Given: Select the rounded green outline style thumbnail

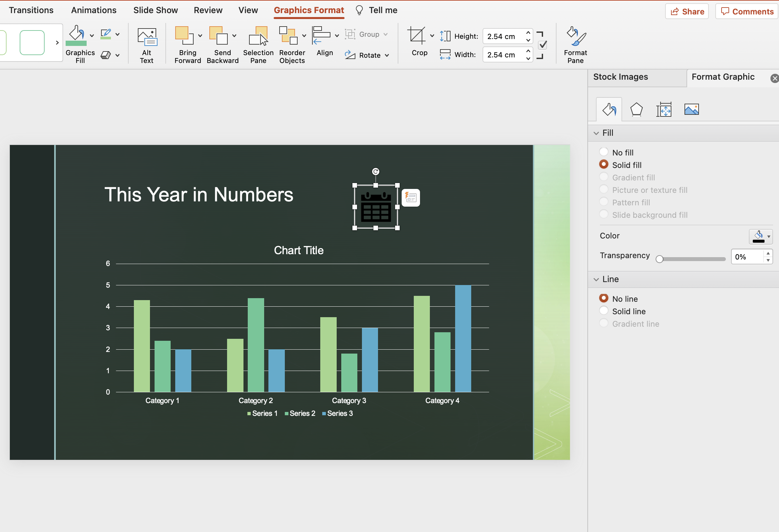Looking at the screenshot, I should [32, 43].
